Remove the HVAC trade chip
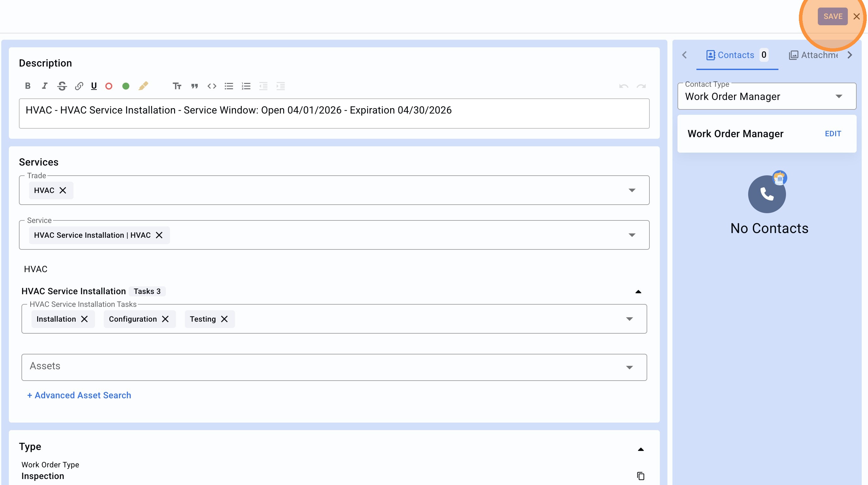The width and height of the screenshot is (868, 485). pyautogui.click(x=63, y=190)
